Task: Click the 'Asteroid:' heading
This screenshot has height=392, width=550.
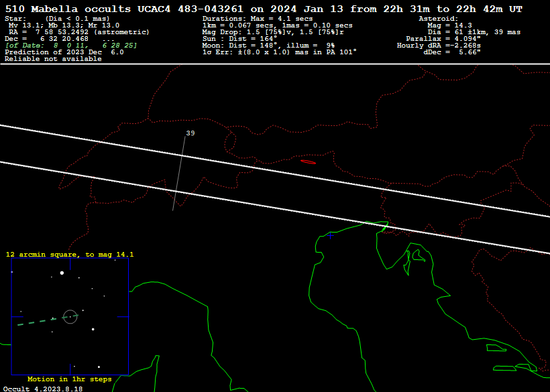Action: pos(439,19)
